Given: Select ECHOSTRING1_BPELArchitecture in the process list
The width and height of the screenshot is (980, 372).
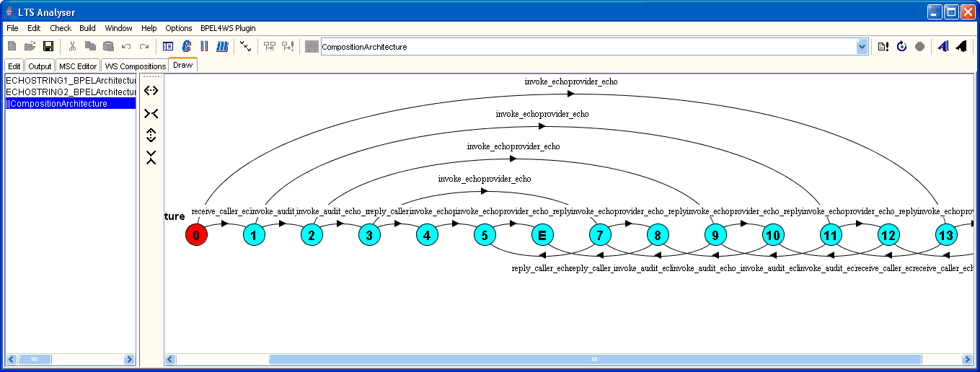Looking at the screenshot, I should coord(71,81).
